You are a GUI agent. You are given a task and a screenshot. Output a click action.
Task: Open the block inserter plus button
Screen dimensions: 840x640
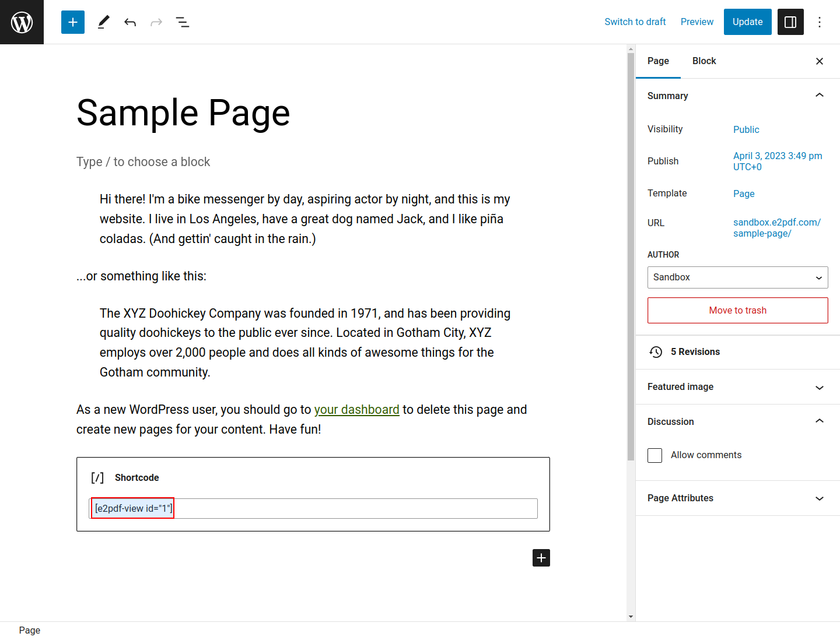(x=73, y=22)
